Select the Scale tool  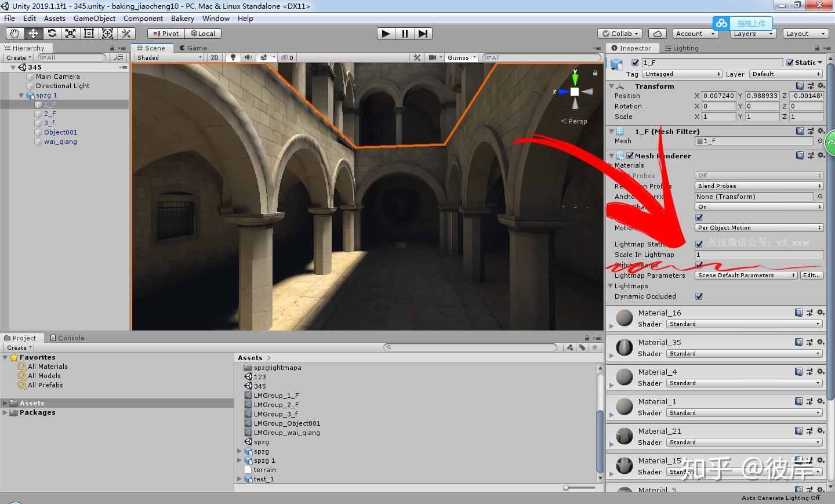[70, 34]
